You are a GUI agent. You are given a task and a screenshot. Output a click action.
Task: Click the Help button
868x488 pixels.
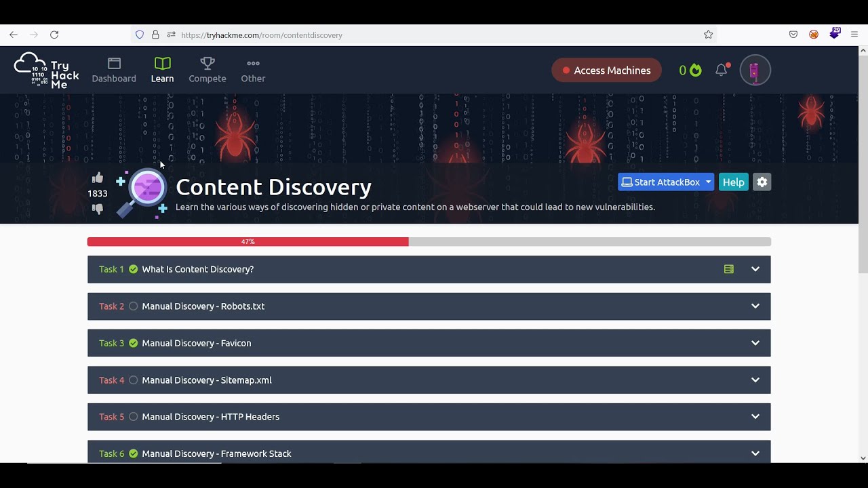pyautogui.click(x=734, y=182)
